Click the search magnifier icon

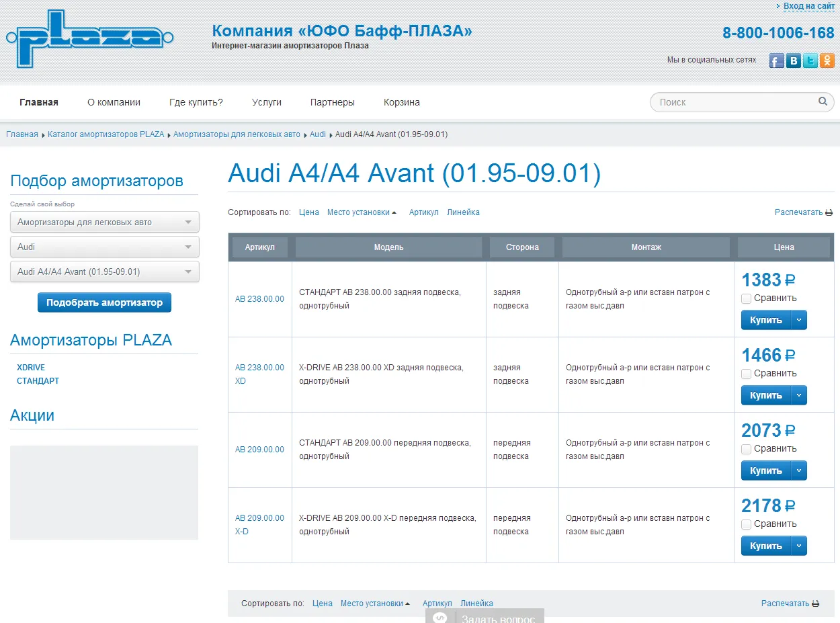pyautogui.click(x=823, y=101)
